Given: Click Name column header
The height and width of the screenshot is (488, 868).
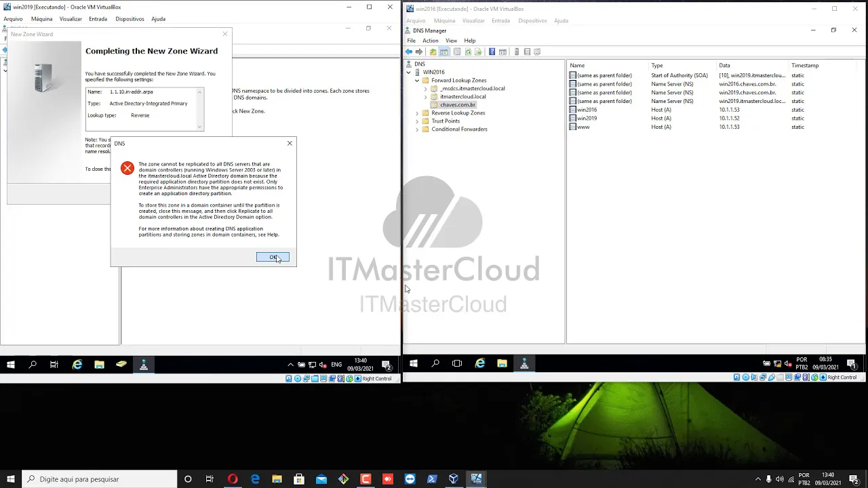Looking at the screenshot, I should click(608, 65).
